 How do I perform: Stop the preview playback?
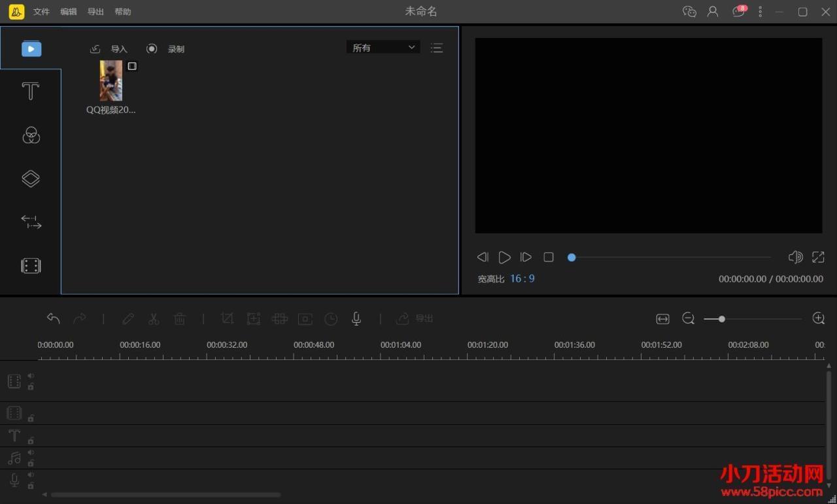coord(549,257)
